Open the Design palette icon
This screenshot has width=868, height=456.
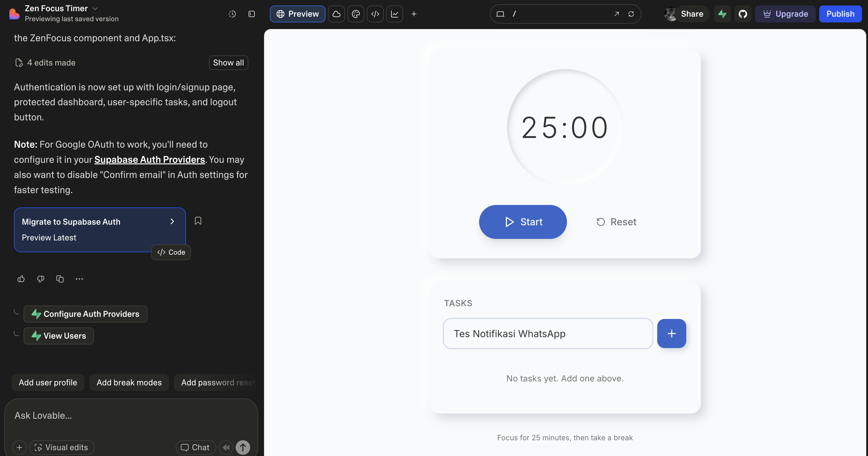point(356,14)
